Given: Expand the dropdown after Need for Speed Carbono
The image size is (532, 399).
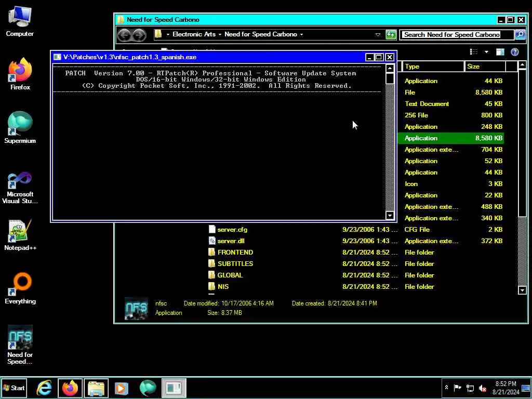Looking at the screenshot, I should tap(302, 35).
